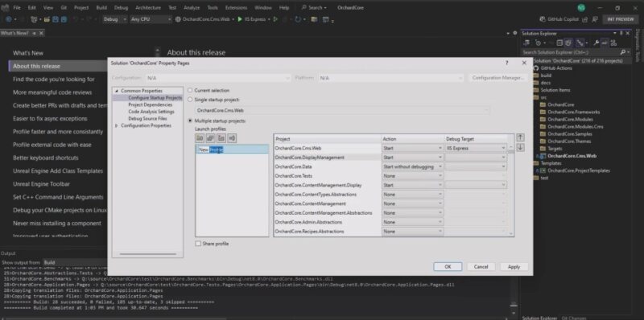
Task: Click Switch Views icon in Solution Explorer toolbar
Action: pyautogui.click(x=526, y=43)
